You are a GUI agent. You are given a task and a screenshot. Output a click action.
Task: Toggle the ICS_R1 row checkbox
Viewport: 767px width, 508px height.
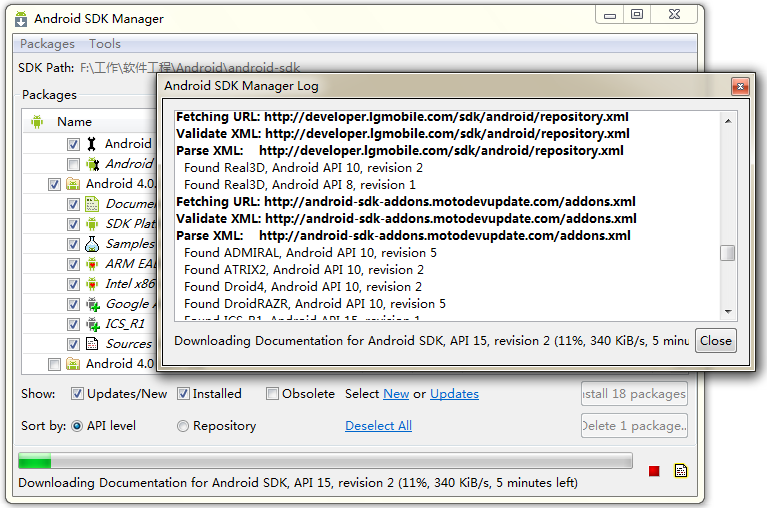point(73,325)
